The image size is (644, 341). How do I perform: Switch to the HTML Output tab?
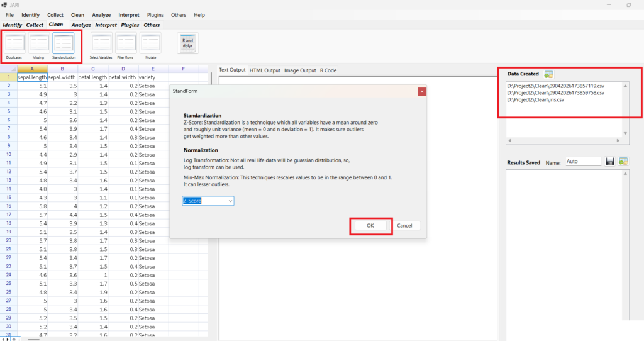(264, 70)
